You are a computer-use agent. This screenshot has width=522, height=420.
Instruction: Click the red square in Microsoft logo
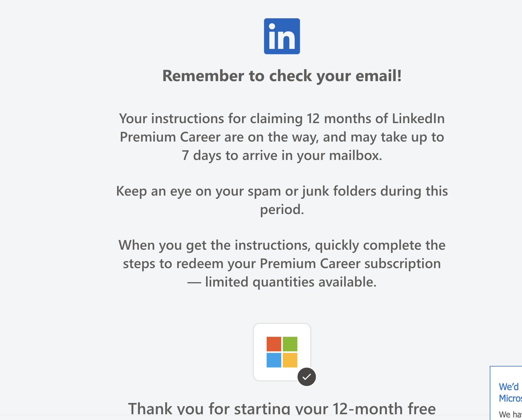coord(274,344)
